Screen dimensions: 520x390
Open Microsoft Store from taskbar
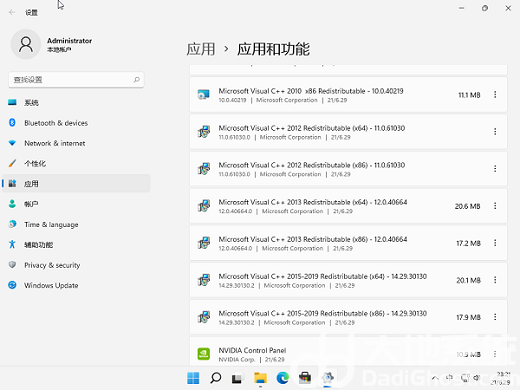click(305, 378)
